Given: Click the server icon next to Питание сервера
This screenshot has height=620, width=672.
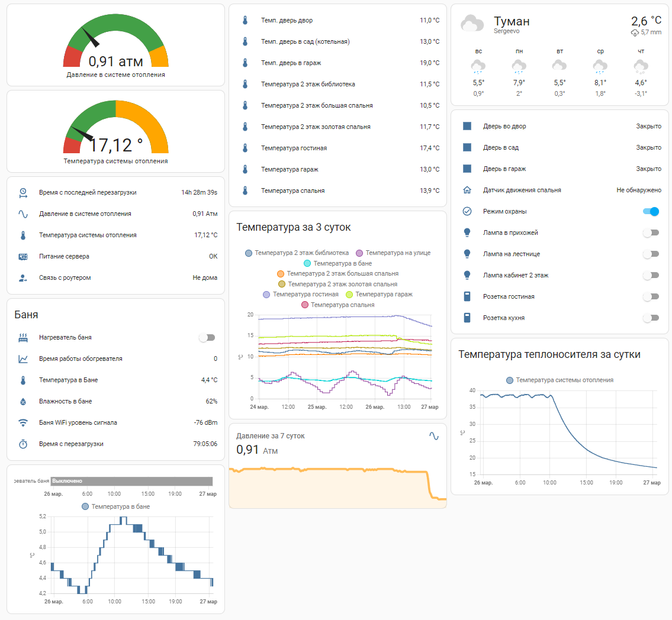Looking at the screenshot, I should 23,257.
